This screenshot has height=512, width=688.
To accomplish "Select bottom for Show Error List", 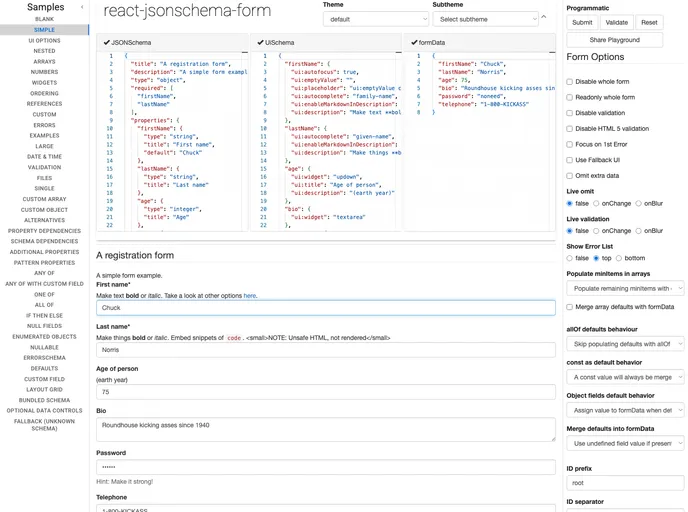I will pos(619,258).
